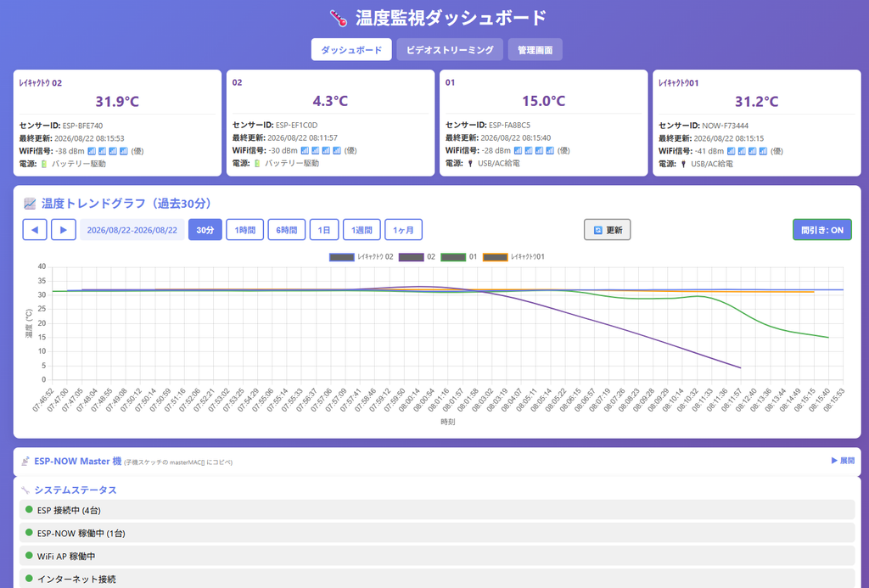Viewport: 869px width, 588px height.
Task: Click the 31.2°C temperature reading
Action: (756, 102)
